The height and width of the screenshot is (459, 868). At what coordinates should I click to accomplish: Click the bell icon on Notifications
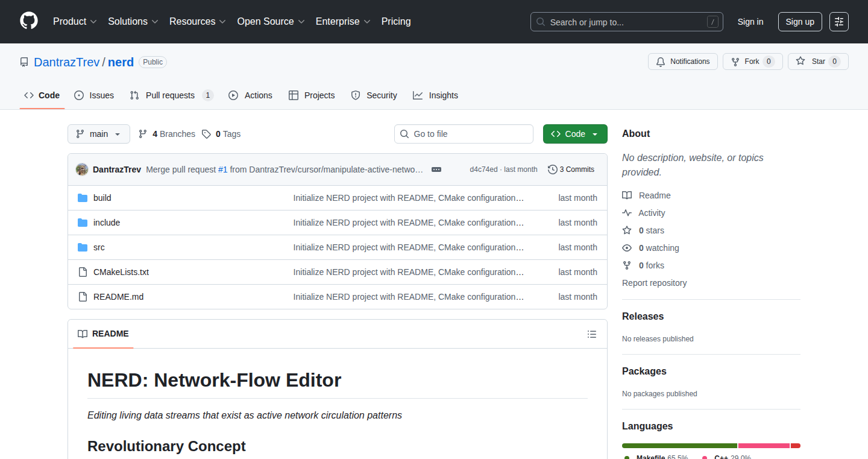coord(661,62)
